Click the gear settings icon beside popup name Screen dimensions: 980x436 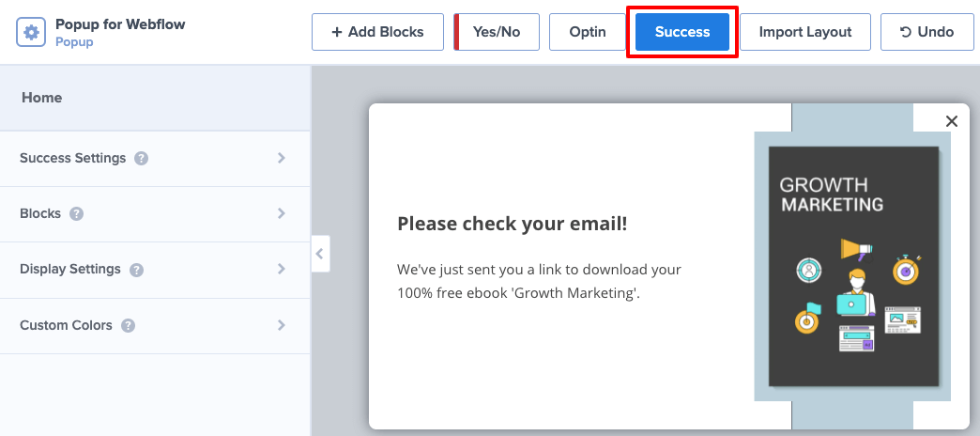[32, 33]
